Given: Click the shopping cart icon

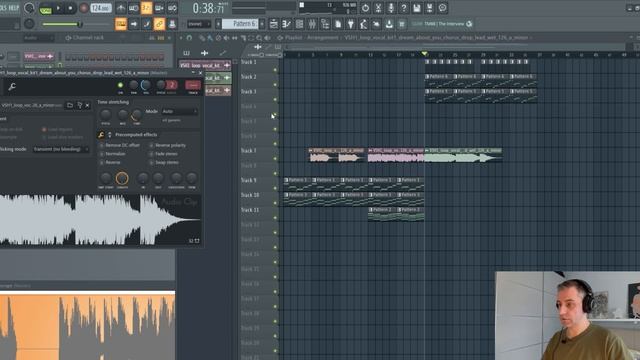Looking at the screenshot, I should tap(402, 24).
